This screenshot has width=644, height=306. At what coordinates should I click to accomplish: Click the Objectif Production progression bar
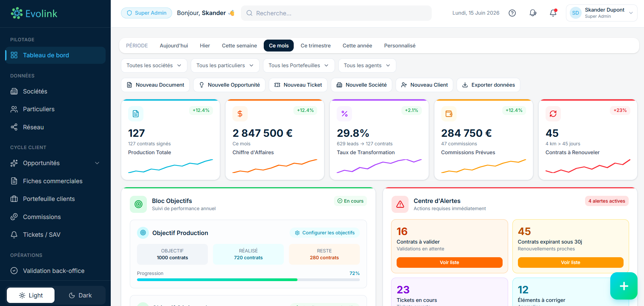248,280
